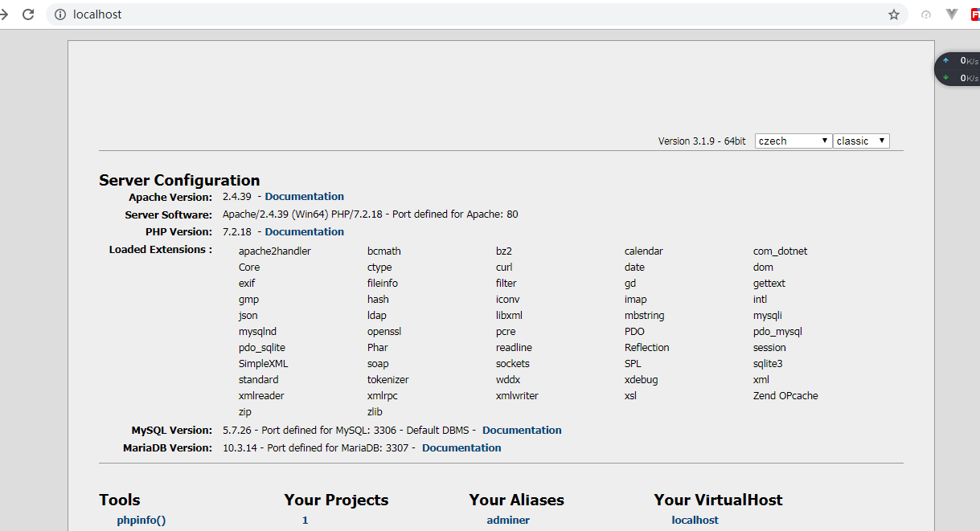Click the xmlwriter extension

tap(517, 396)
